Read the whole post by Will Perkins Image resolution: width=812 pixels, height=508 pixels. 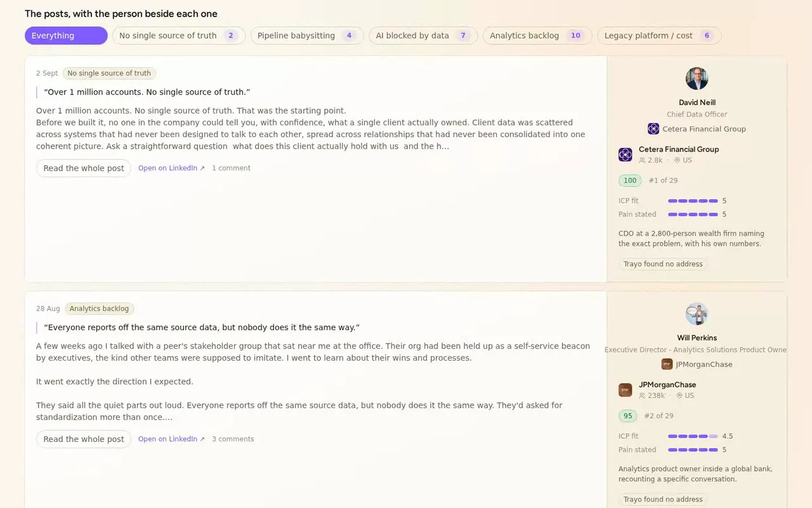(x=84, y=439)
